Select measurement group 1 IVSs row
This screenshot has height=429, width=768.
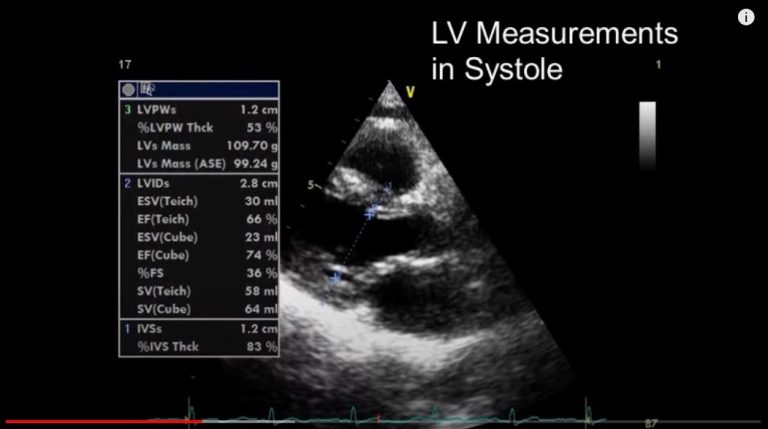coord(199,328)
